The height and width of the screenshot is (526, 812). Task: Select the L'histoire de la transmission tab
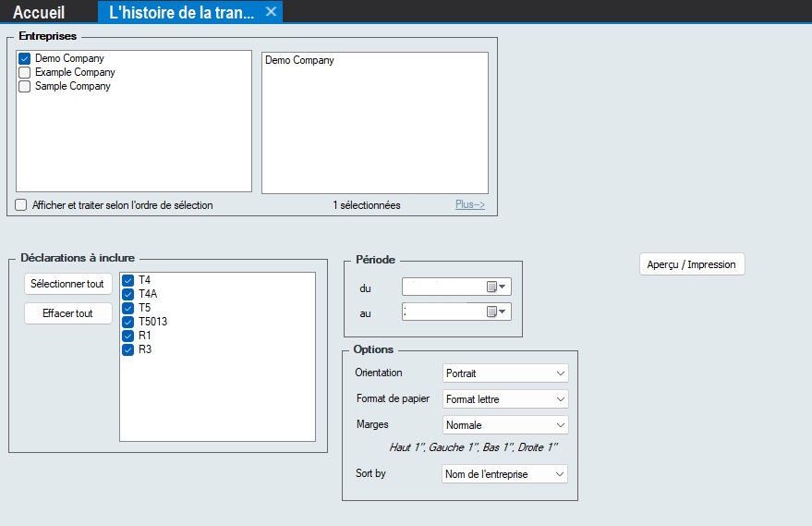pyautogui.click(x=180, y=12)
